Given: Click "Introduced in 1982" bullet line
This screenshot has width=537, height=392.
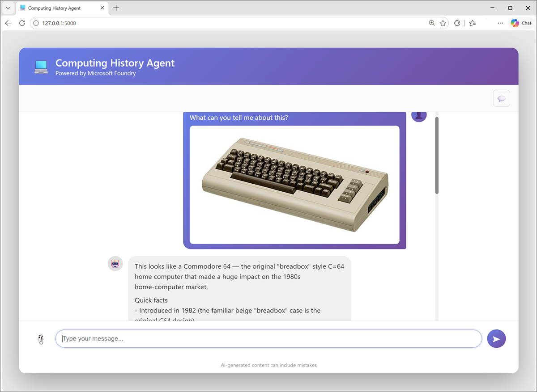Looking at the screenshot, I should 228,310.
